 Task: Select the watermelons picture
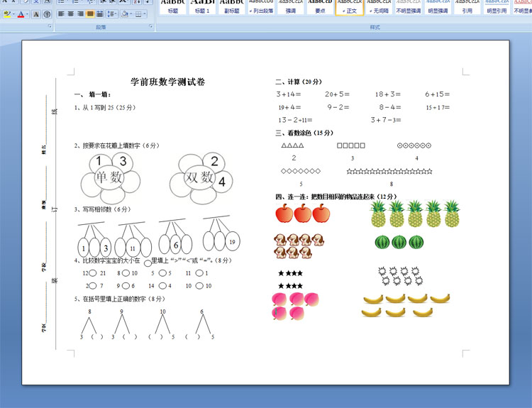tap(399, 243)
